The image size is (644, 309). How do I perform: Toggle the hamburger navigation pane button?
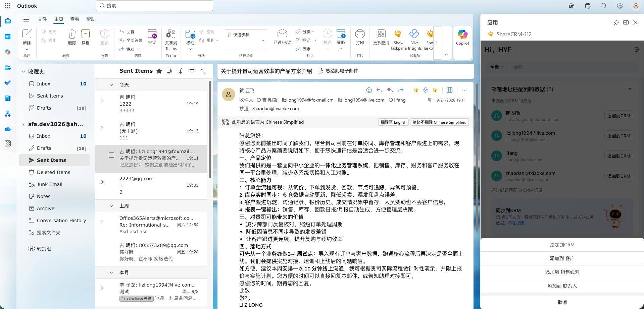click(26, 19)
